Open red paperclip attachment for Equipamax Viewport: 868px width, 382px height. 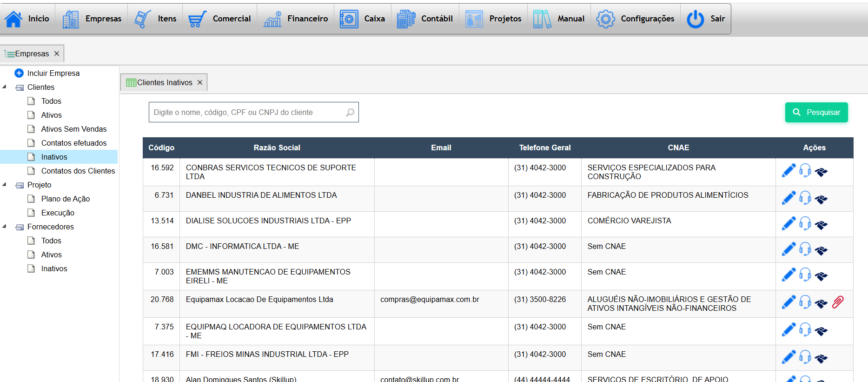point(838,302)
